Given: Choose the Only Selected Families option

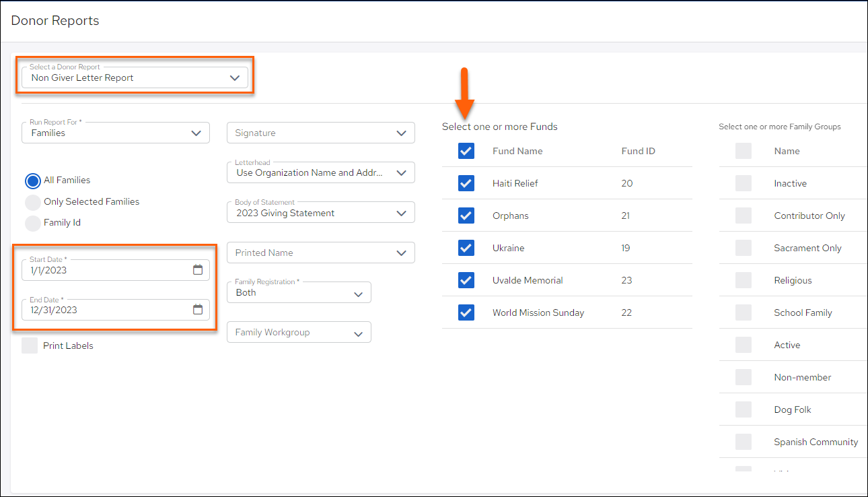Looking at the screenshot, I should (33, 202).
